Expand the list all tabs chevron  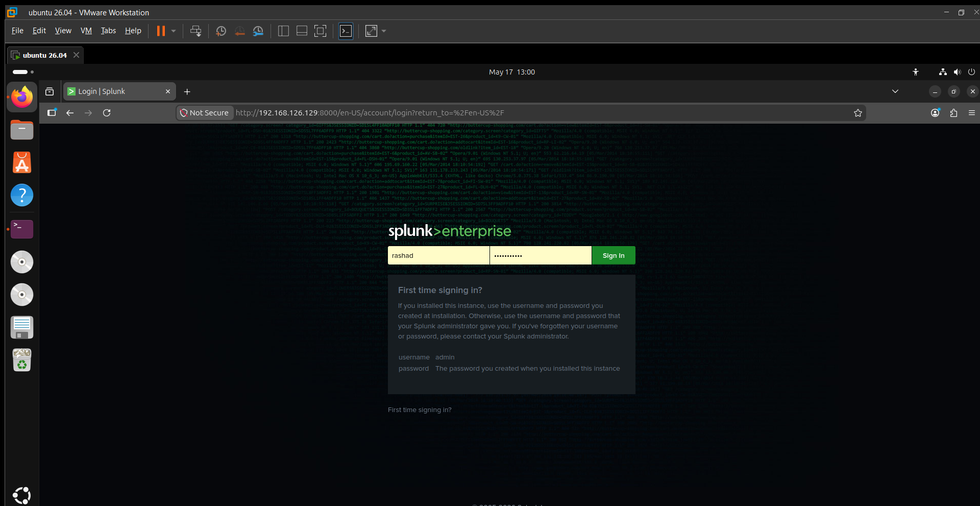point(895,91)
